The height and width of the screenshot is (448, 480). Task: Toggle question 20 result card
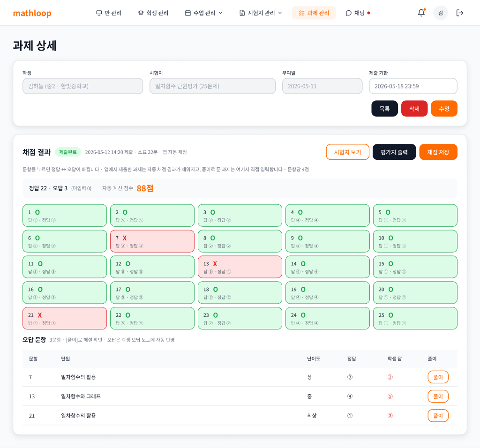pos(415,292)
